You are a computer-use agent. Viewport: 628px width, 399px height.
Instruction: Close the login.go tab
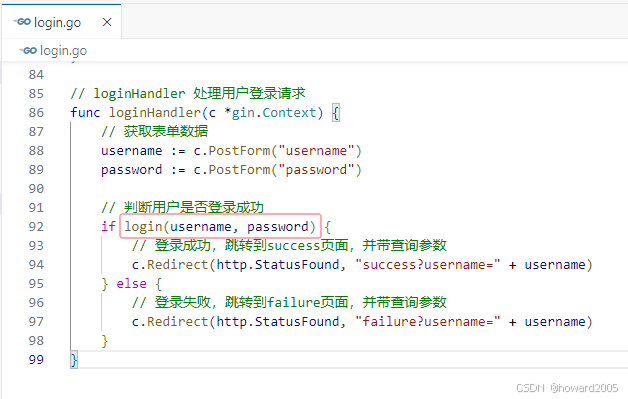pyautogui.click(x=107, y=22)
